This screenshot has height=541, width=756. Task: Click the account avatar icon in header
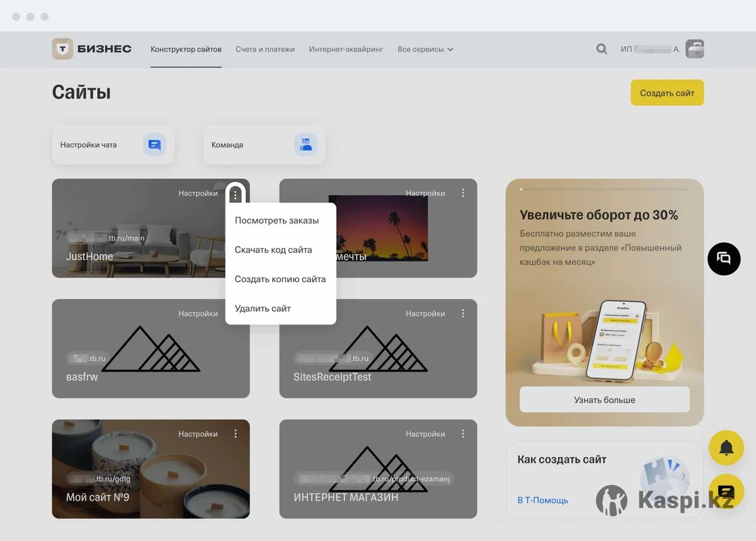pyautogui.click(x=695, y=49)
